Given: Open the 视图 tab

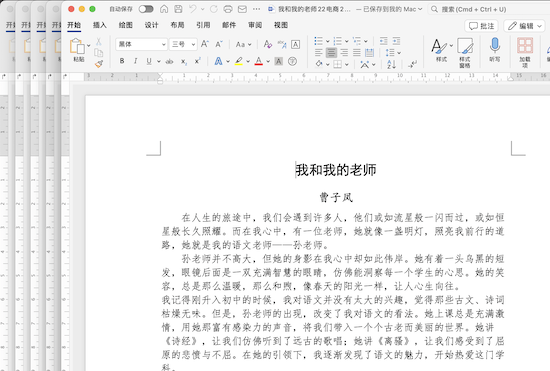Looking at the screenshot, I should pos(281,25).
